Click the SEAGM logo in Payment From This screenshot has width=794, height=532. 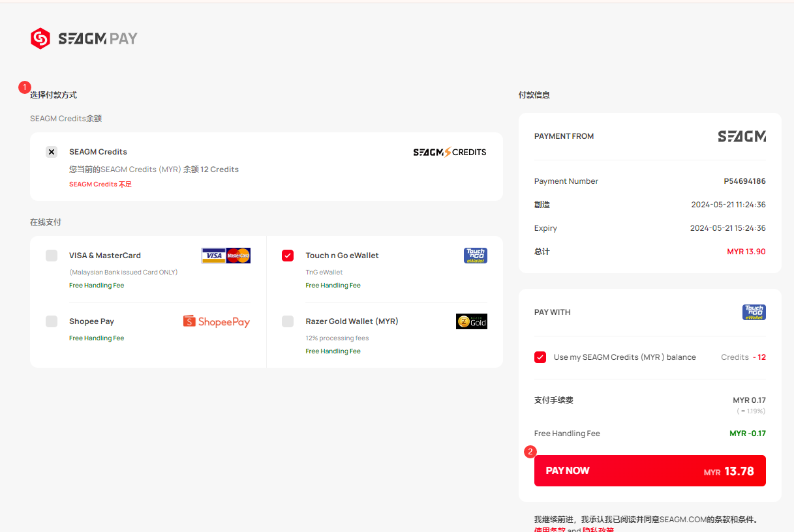(742, 136)
